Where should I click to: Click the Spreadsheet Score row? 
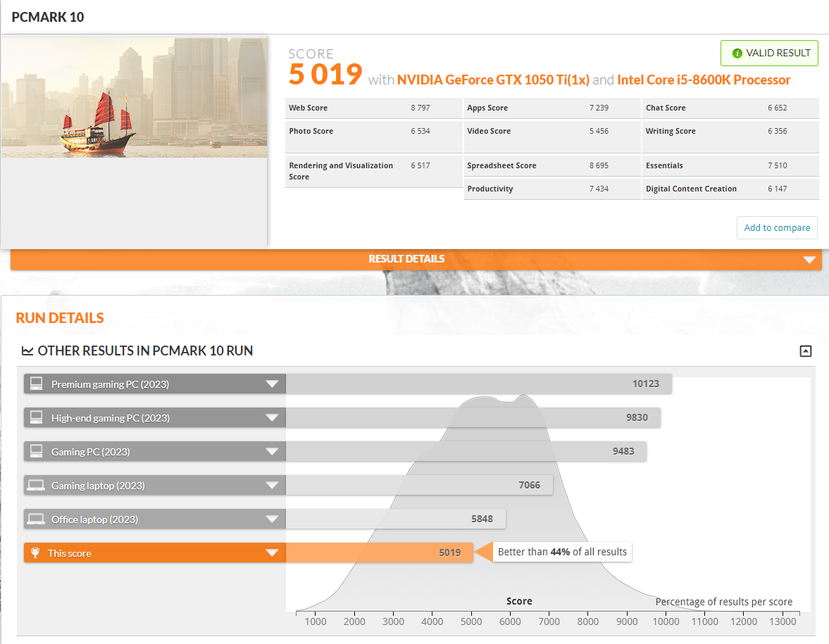(x=552, y=166)
